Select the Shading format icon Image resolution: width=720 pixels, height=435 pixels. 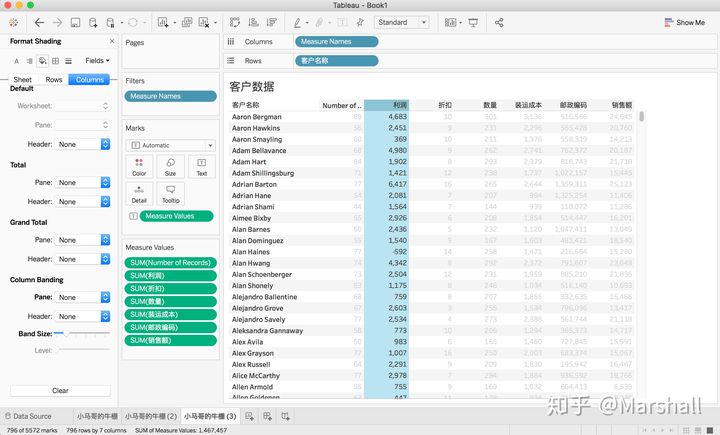pyautogui.click(x=42, y=61)
